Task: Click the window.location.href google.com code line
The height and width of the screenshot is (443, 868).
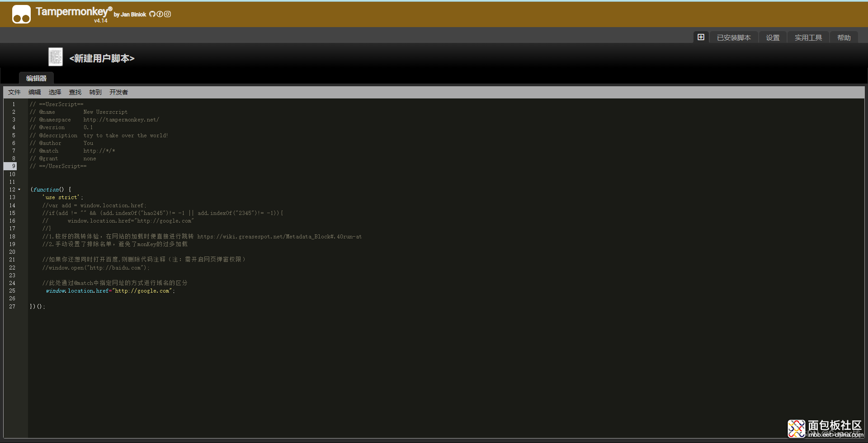Action: (x=110, y=291)
